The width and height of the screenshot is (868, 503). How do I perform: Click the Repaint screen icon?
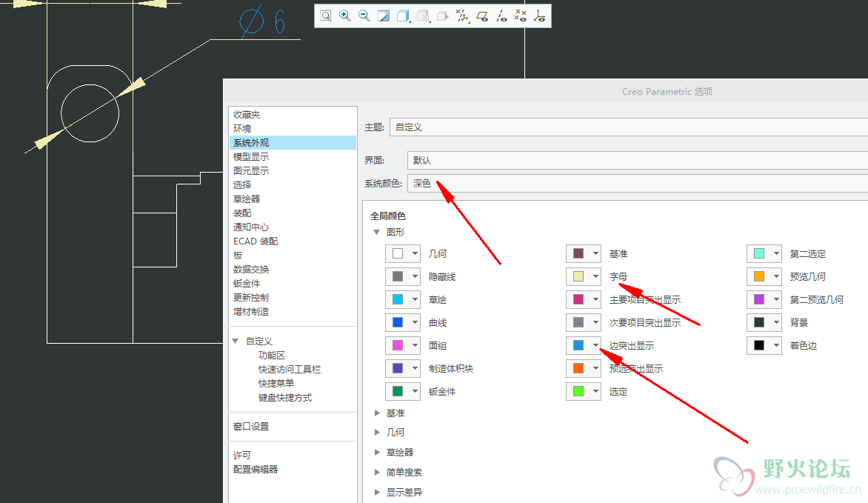[x=384, y=16]
